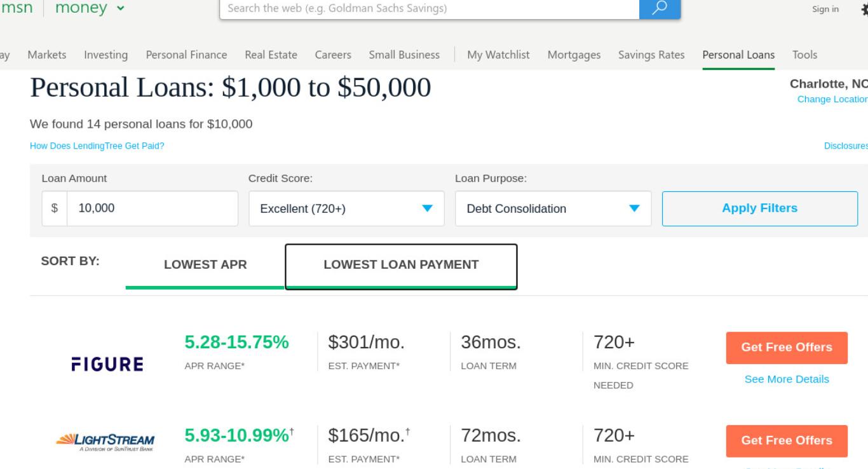Click the FIGURE lender logo
Screen dimensions: 868x469
[108, 364]
